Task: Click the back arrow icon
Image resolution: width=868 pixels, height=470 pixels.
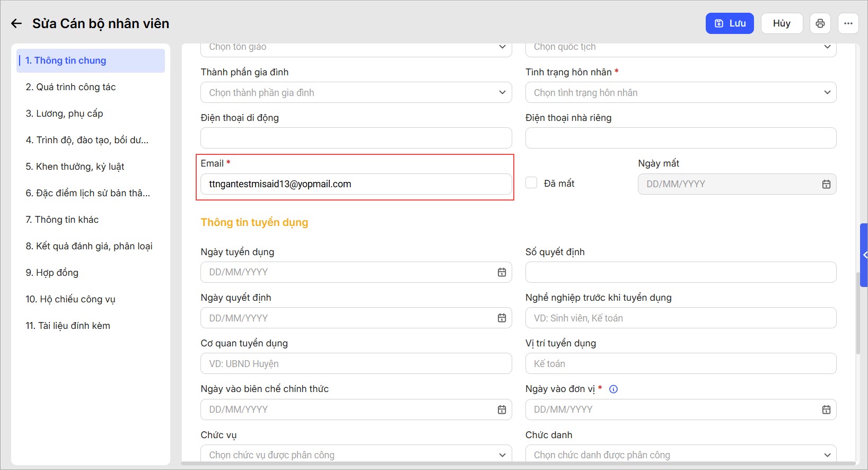Action: [x=16, y=23]
